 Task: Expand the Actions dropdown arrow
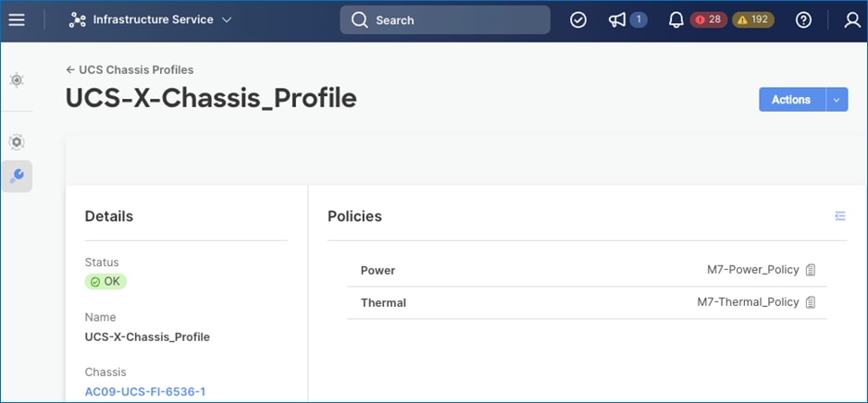click(837, 100)
